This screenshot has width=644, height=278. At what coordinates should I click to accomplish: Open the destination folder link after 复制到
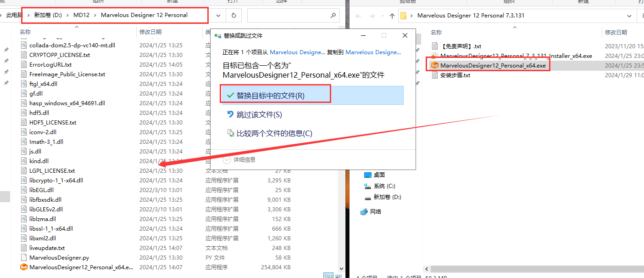coord(373,52)
